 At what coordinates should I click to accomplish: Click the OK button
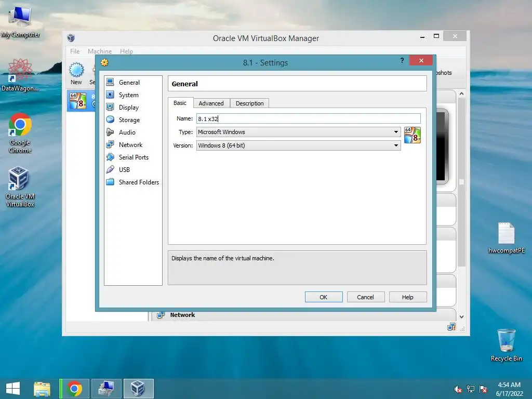[x=324, y=297]
